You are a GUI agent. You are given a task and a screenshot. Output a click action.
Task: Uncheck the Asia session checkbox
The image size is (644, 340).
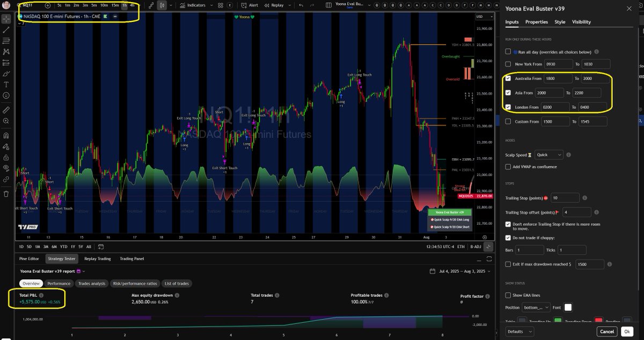(x=508, y=93)
